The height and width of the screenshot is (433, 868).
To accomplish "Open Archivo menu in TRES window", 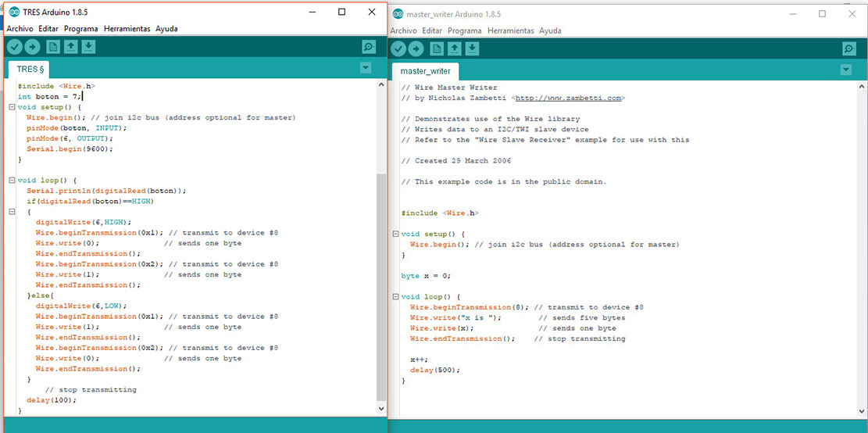I will pos(20,29).
